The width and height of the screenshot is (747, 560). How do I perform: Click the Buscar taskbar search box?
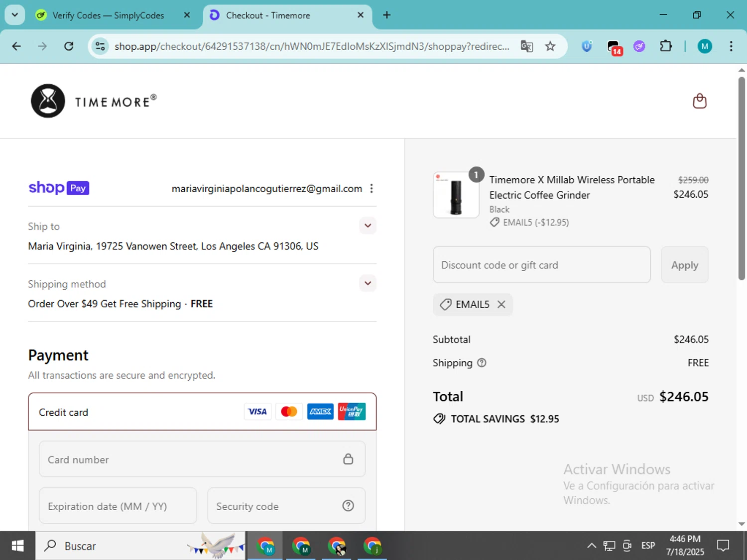pos(140,546)
